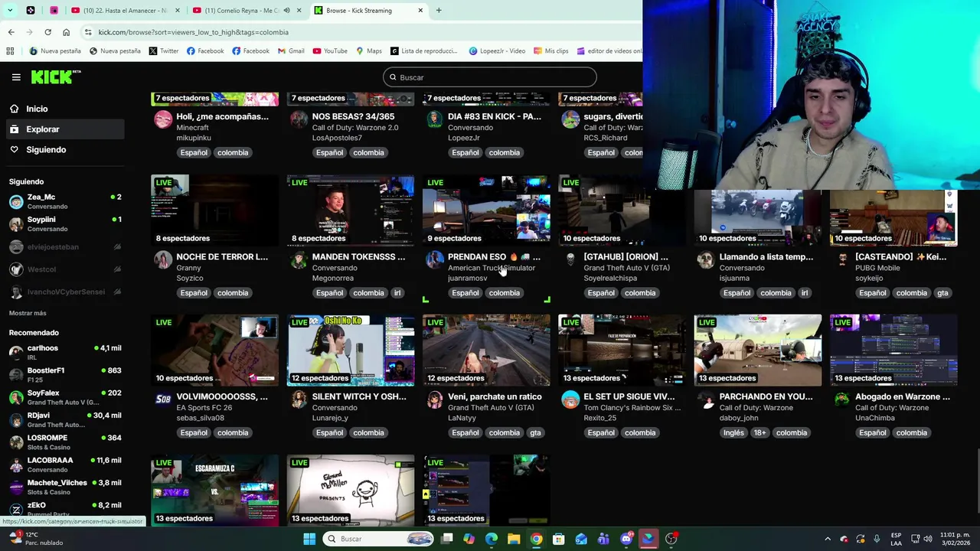Screen dimensions: 980x551
Task: Open recommended channel RDjavi
Action: (65, 419)
